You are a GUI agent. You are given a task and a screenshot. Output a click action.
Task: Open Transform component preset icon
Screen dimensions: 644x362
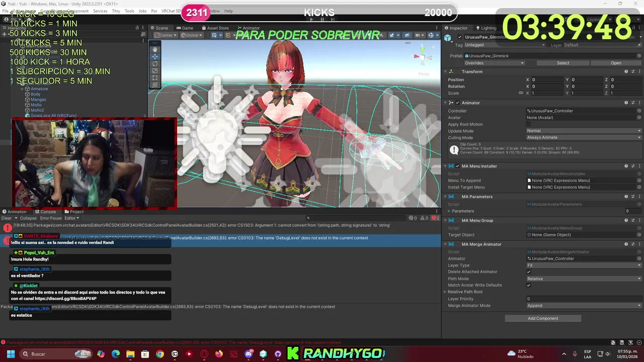point(632,71)
